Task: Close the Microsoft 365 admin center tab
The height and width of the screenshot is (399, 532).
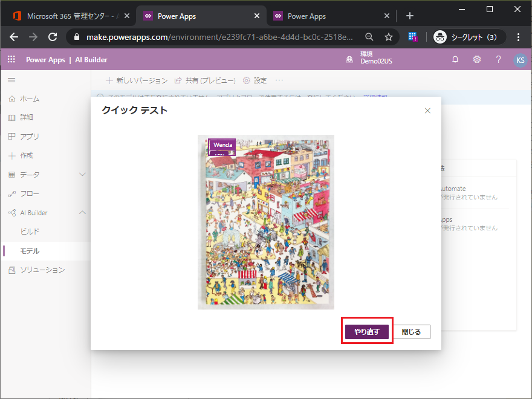Action: 127,16
